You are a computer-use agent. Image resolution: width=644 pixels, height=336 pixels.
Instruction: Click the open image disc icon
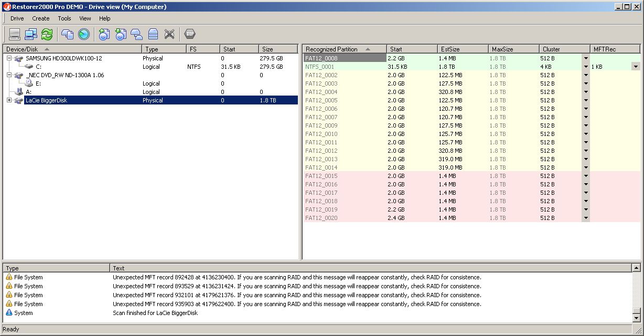point(121,34)
